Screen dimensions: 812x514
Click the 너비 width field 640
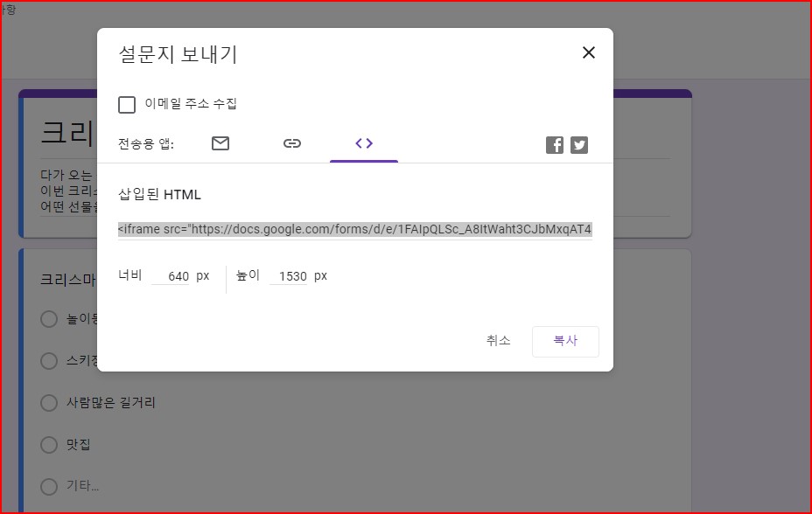[171, 276]
